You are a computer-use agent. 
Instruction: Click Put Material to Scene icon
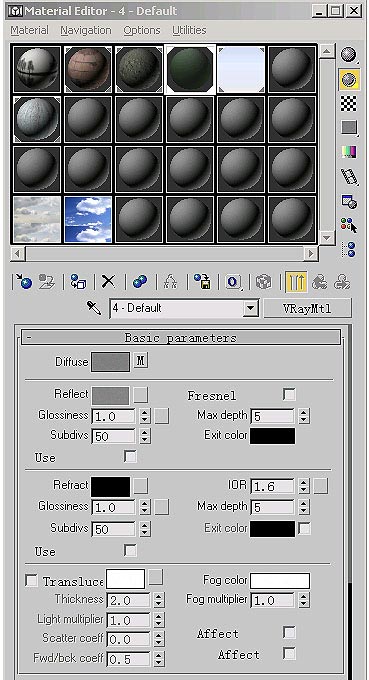pyautogui.click(x=47, y=282)
